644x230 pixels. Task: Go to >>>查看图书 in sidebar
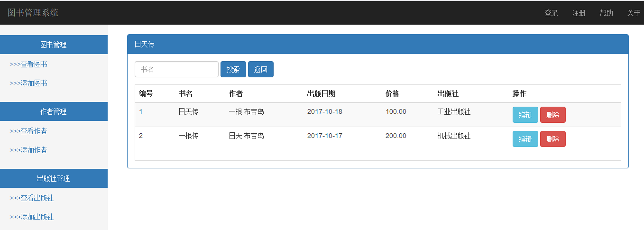tap(28, 64)
